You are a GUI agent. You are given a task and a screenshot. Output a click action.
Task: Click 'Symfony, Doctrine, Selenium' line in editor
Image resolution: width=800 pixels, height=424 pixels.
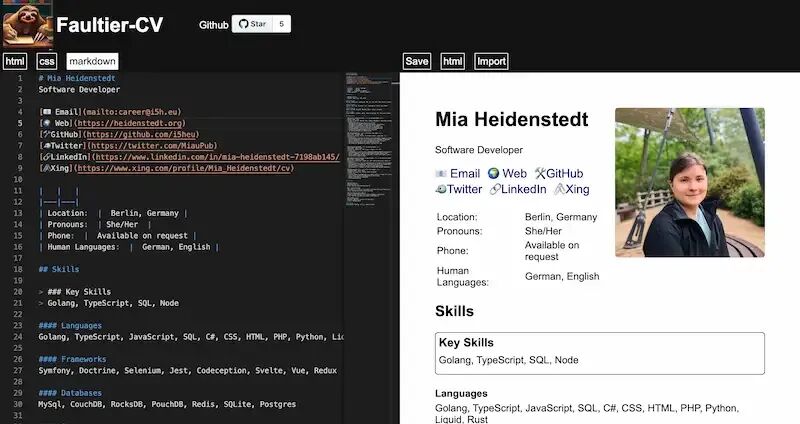tap(187, 370)
